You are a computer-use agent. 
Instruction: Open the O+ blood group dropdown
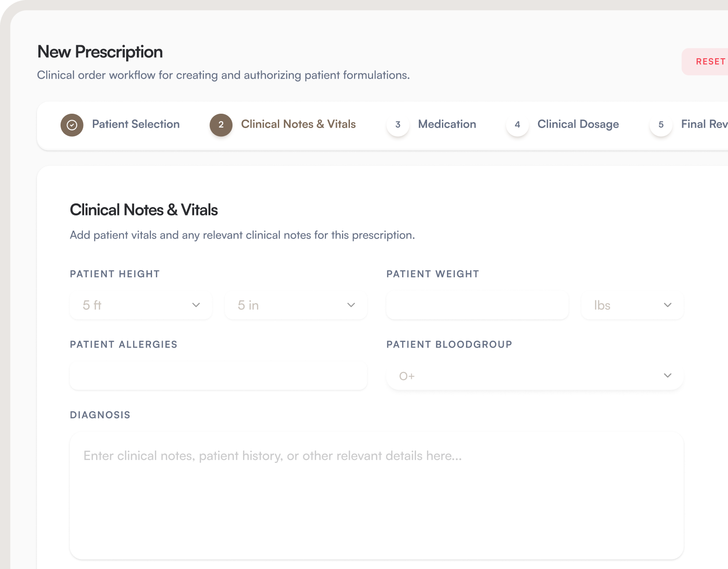pos(535,376)
